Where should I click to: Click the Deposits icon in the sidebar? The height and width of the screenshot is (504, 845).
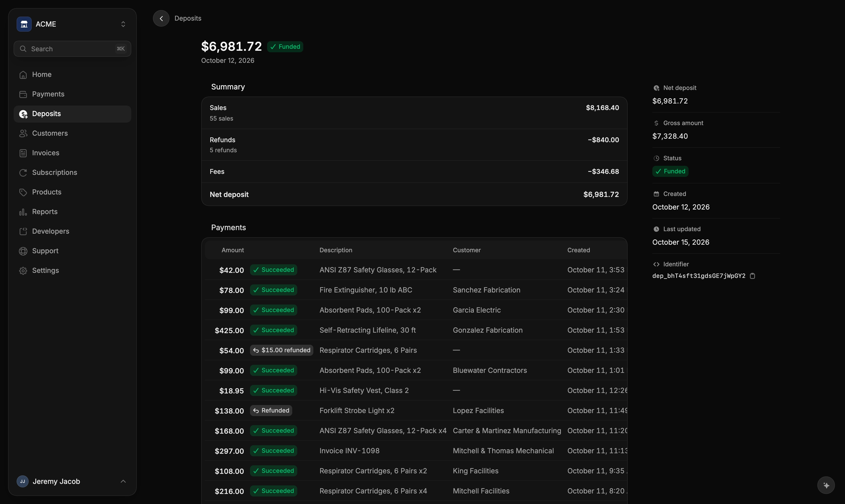pyautogui.click(x=23, y=114)
